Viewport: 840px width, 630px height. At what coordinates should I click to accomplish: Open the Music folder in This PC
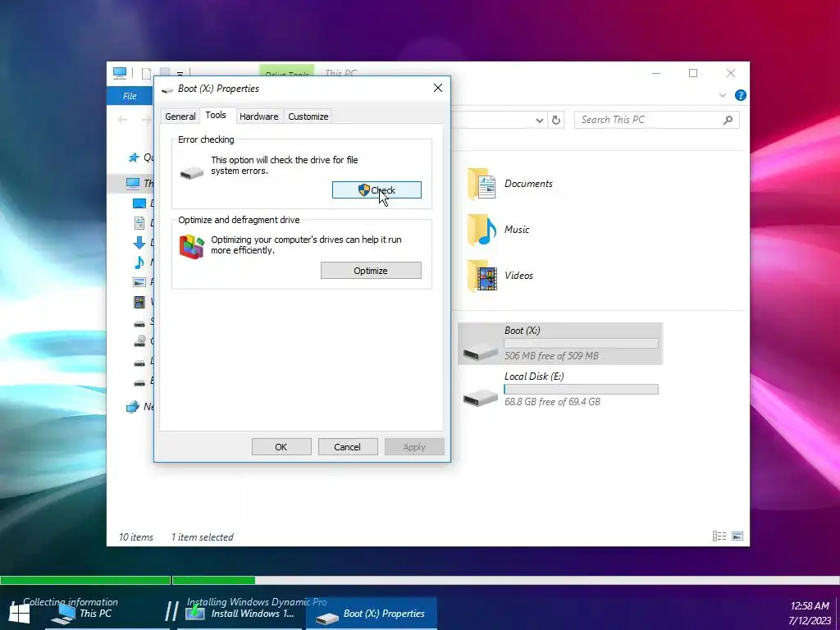[x=498, y=230]
